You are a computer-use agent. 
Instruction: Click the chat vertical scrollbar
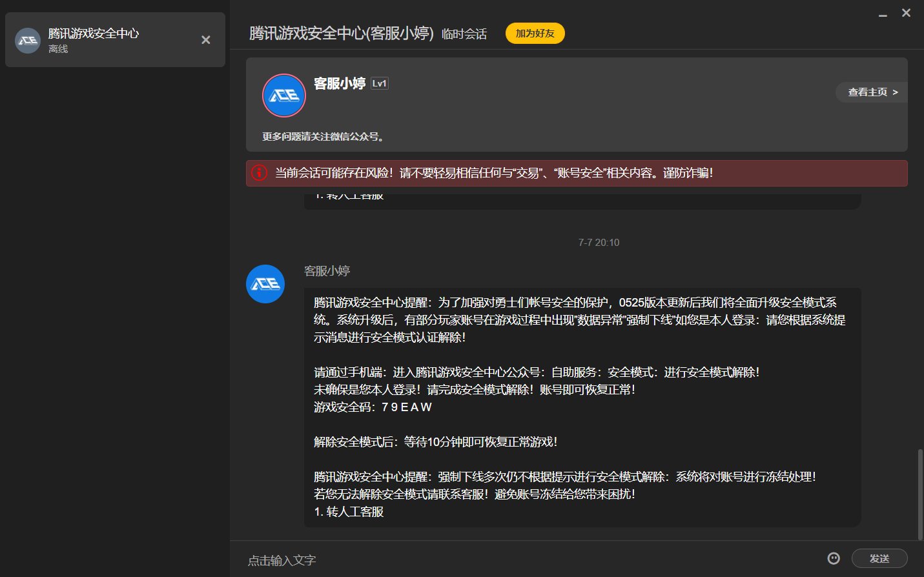tap(920, 494)
